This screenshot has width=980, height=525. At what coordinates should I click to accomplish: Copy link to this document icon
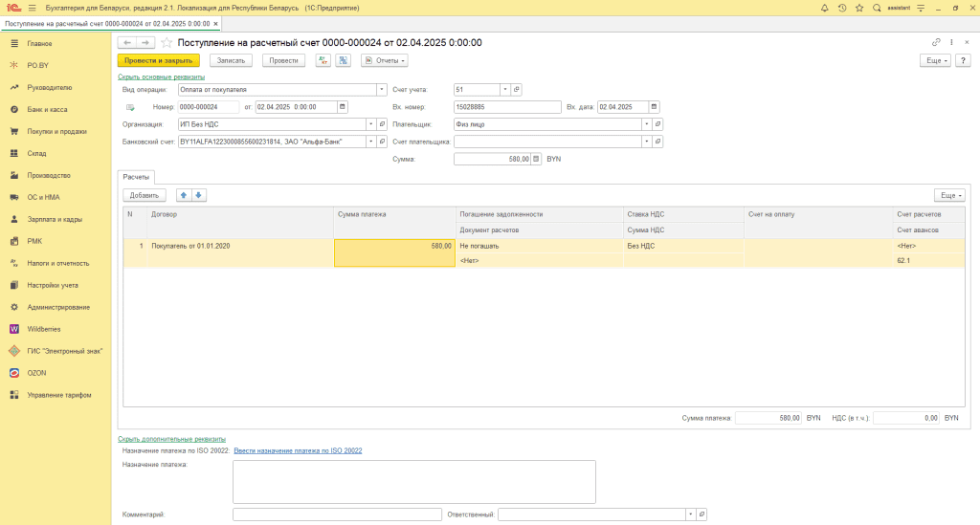[936, 42]
